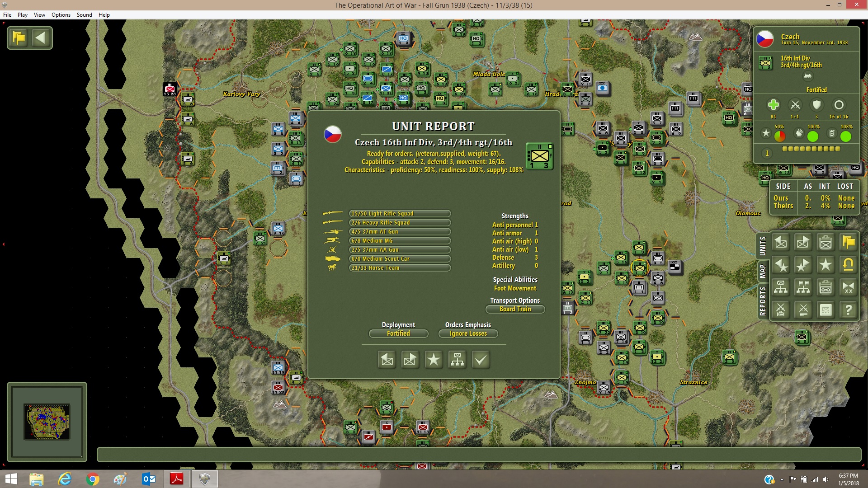Click the plain star icon in Units panel

pyautogui.click(x=826, y=265)
